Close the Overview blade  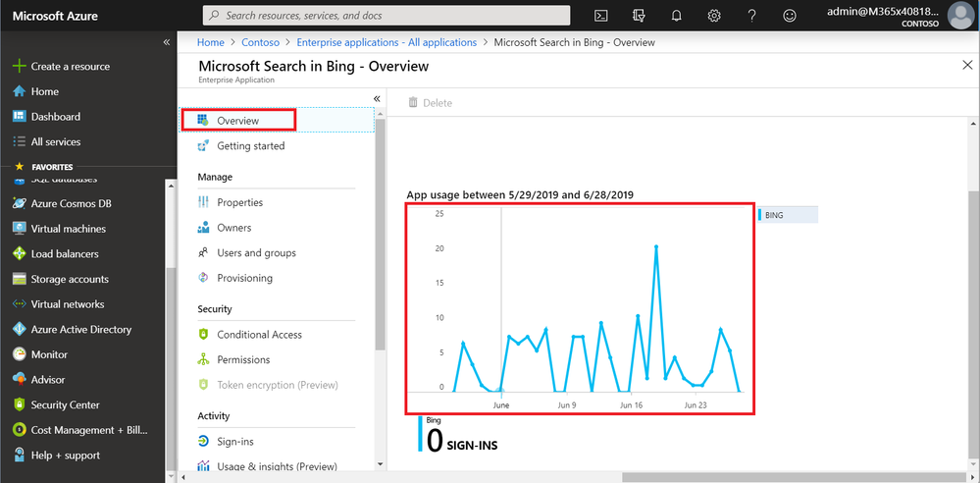coord(967,65)
